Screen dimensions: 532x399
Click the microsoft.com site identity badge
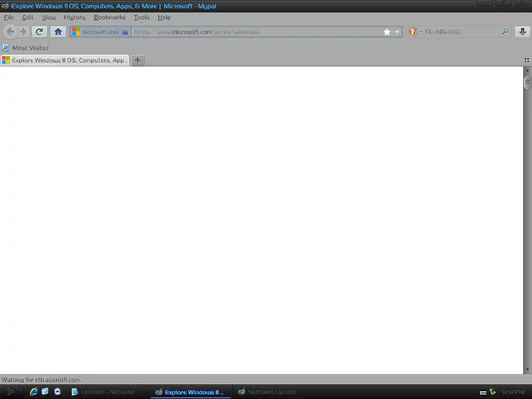point(100,32)
